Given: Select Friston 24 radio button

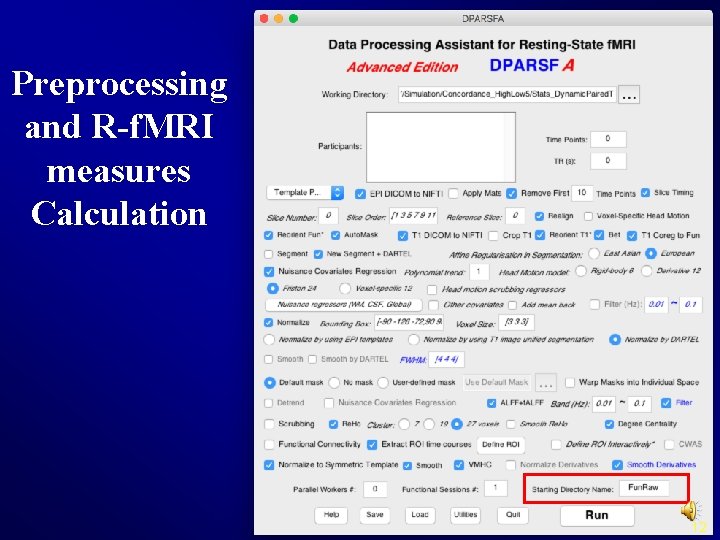Looking at the screenshot, I should pyautogui.click(x=272, y=288).
